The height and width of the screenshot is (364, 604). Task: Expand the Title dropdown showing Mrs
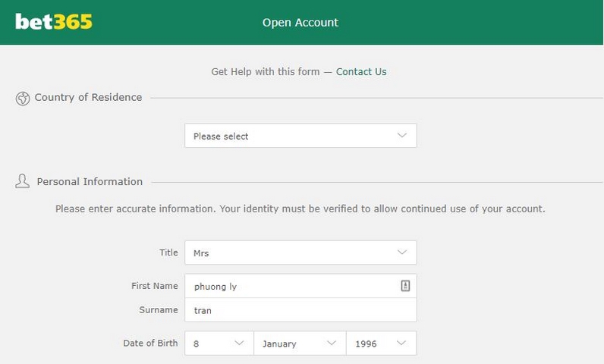coord(300,253)
